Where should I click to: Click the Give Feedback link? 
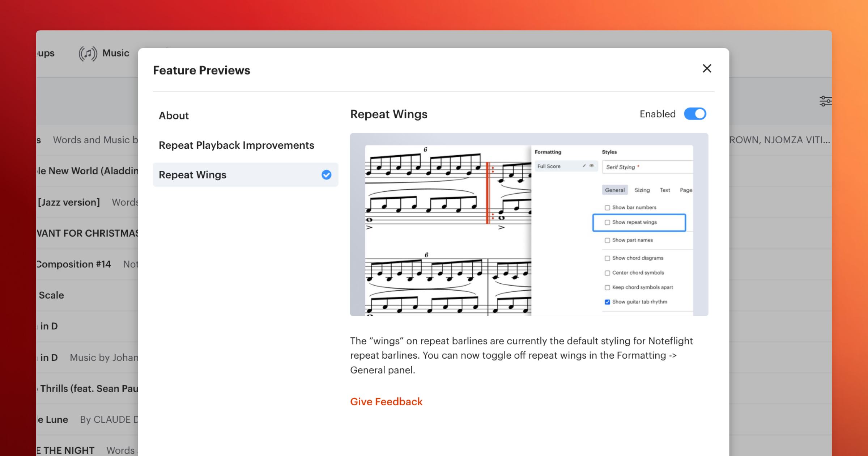[x=386, y=401]
